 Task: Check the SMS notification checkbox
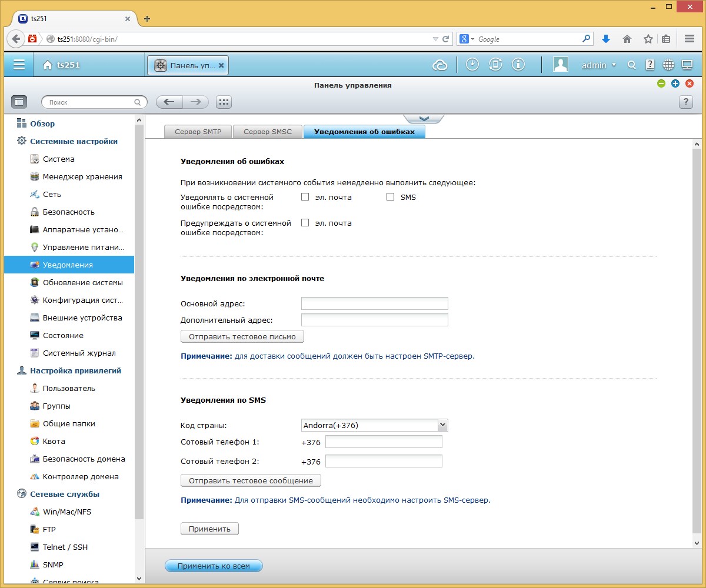pyautogui.click(x=390, y=197)
